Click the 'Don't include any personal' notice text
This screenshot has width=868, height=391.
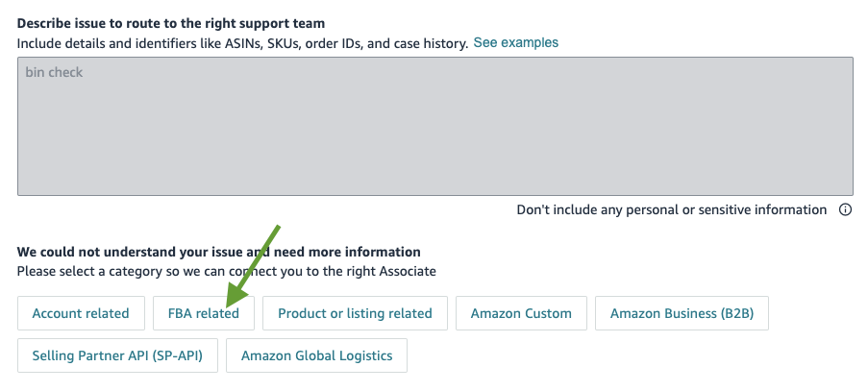671,210
